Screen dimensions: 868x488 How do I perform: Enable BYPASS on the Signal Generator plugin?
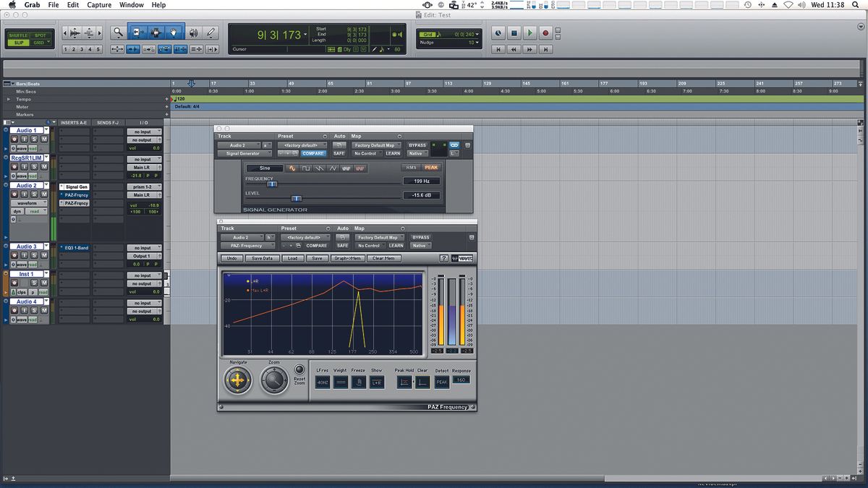pos(417,145)
